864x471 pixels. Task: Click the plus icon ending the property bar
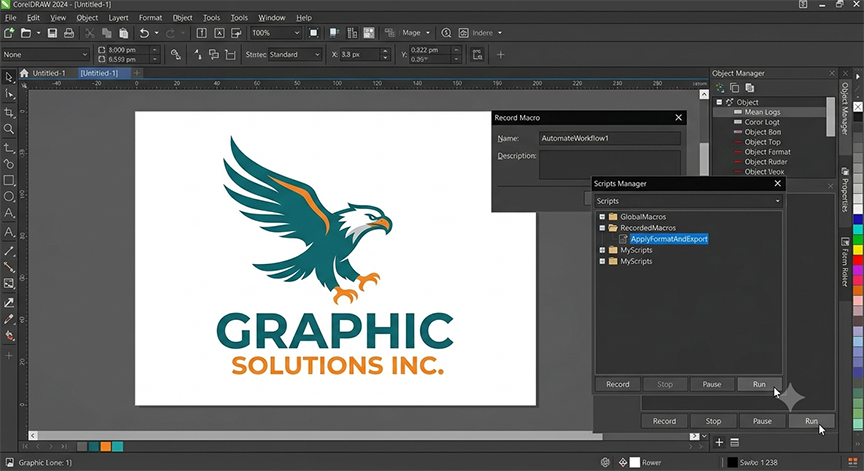(x=500, y=55)
